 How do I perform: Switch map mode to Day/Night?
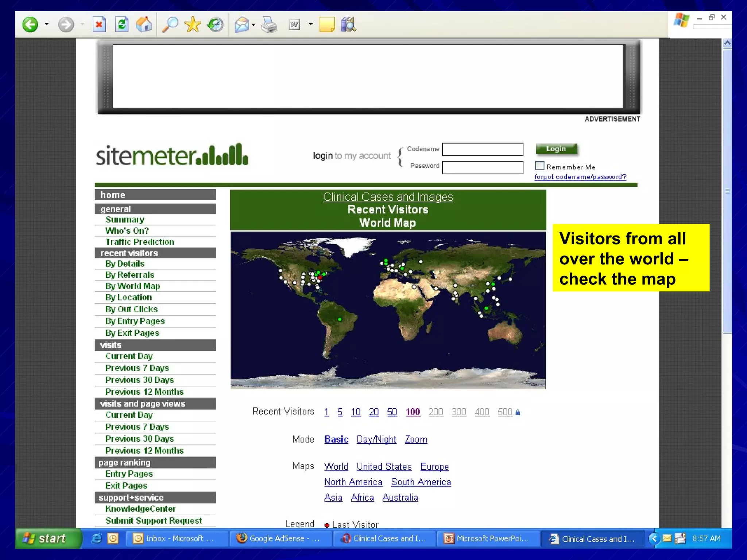point(376,440)
